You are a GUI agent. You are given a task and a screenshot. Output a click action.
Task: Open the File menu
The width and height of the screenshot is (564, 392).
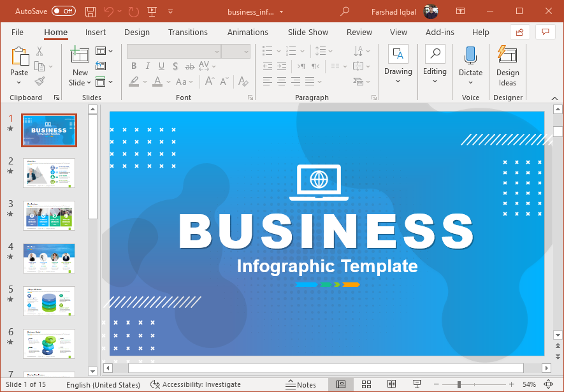coord(17,32)
